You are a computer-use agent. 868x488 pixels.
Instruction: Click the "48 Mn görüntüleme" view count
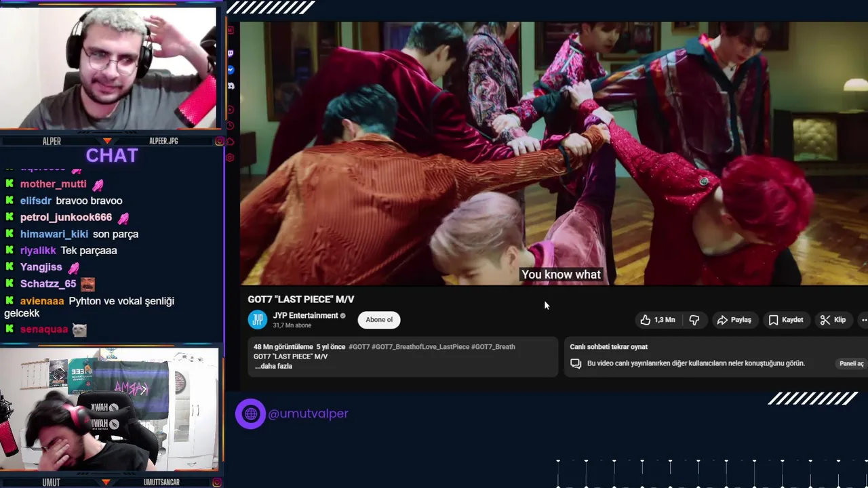tap(283, 347)
